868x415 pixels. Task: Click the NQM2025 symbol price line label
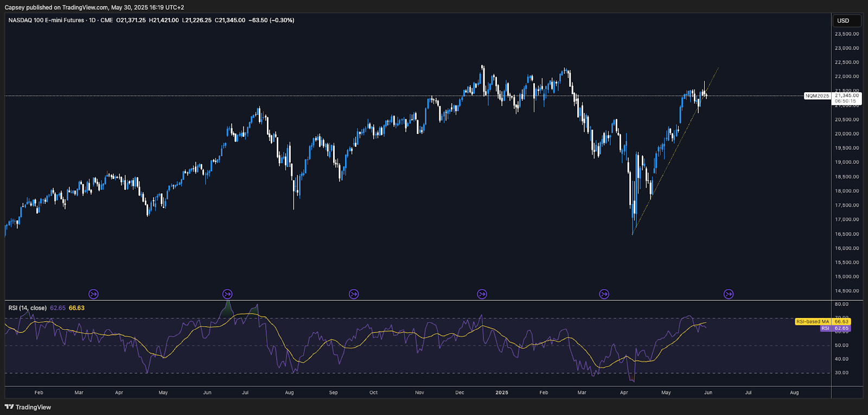pos(817,96)
